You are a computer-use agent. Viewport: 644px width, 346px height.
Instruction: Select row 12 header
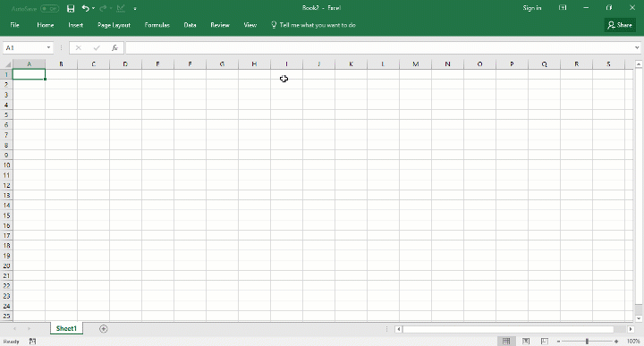click(x=6, y=185)
